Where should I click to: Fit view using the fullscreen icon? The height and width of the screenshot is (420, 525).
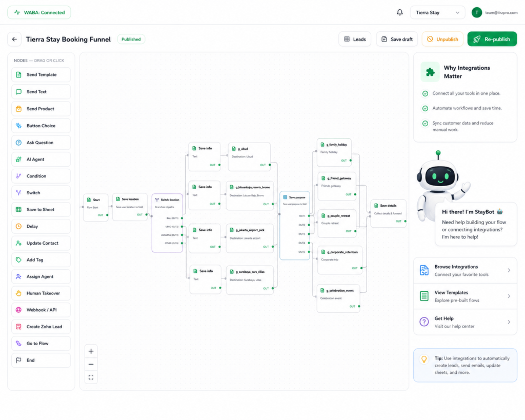click(91, 377)
